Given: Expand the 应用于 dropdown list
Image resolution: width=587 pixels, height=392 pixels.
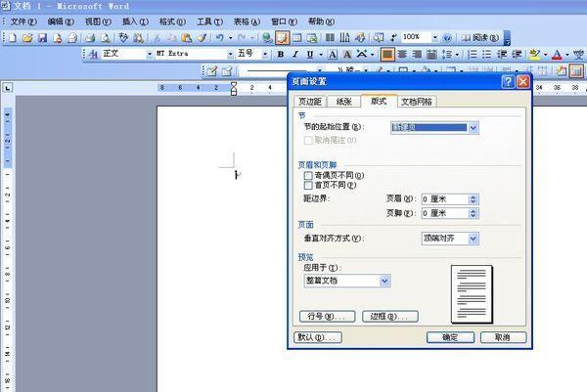Looking at the screenshot, I should [x=384, y=281].
